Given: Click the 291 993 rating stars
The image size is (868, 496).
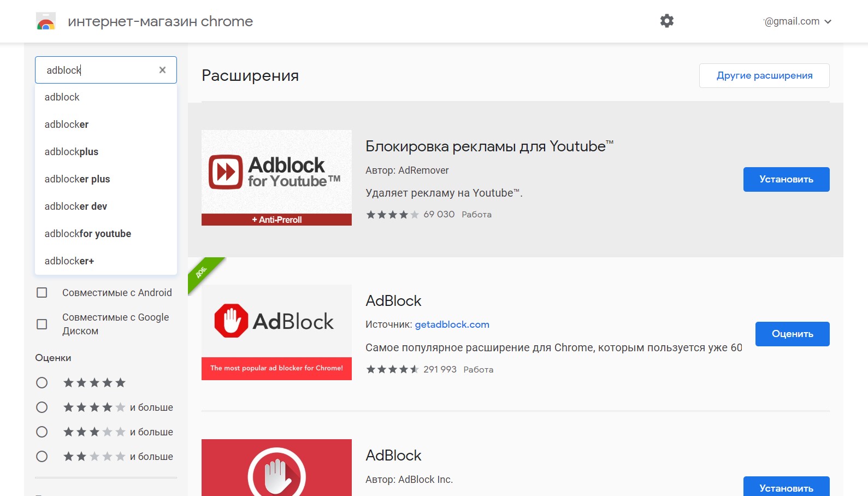Looking at the screenshot, I should pos(392,369).
